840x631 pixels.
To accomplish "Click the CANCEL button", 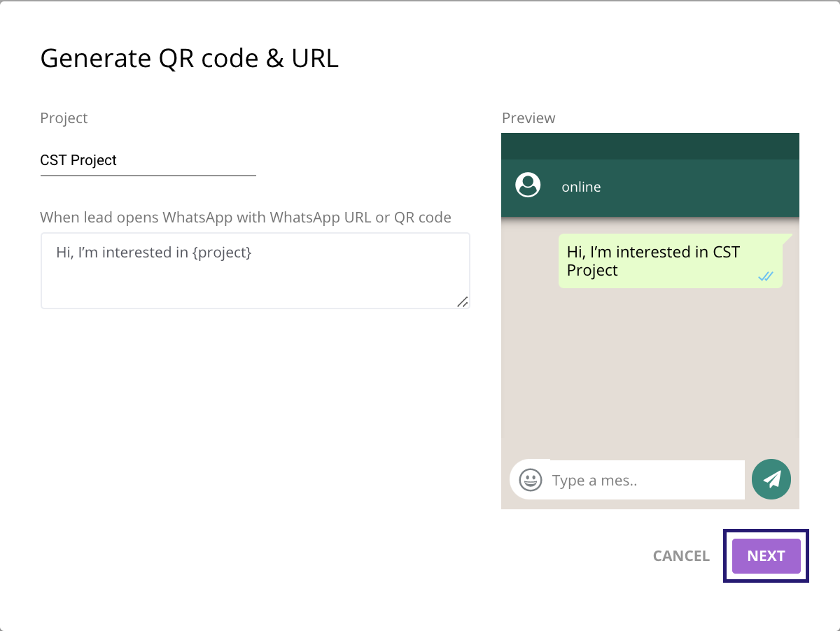I will pos(681,555).
